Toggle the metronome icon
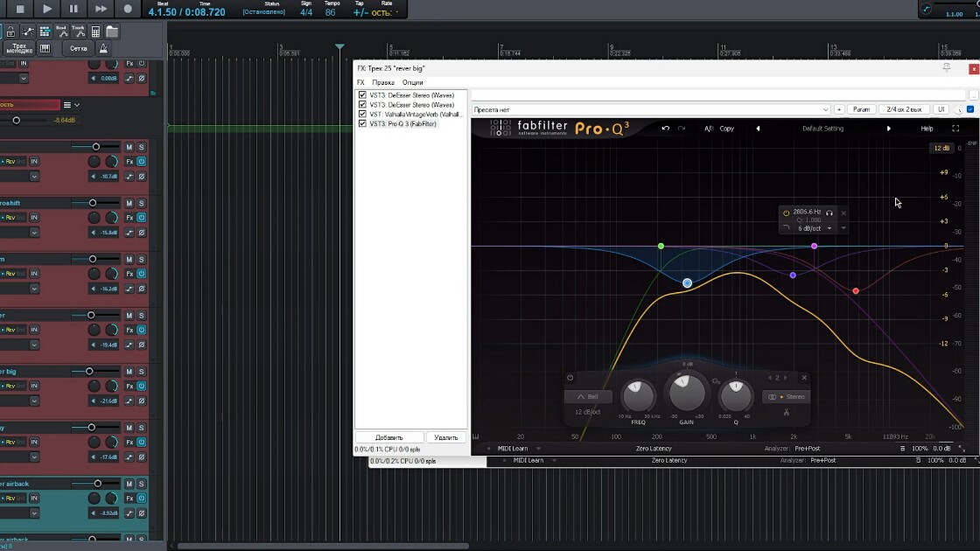The width and height of the screenshot is (980, 551). [104, 49]
